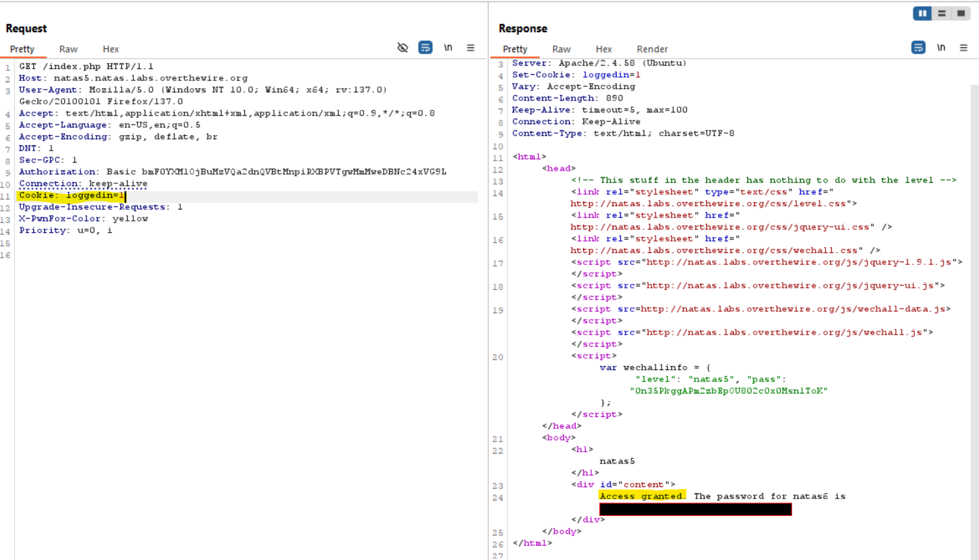Click the wechall-data.js script URL
Viewport: 979px width, 560px height.
coord(793,309)
